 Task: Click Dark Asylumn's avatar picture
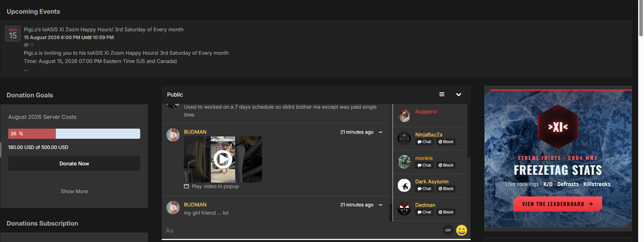(404, 185)
